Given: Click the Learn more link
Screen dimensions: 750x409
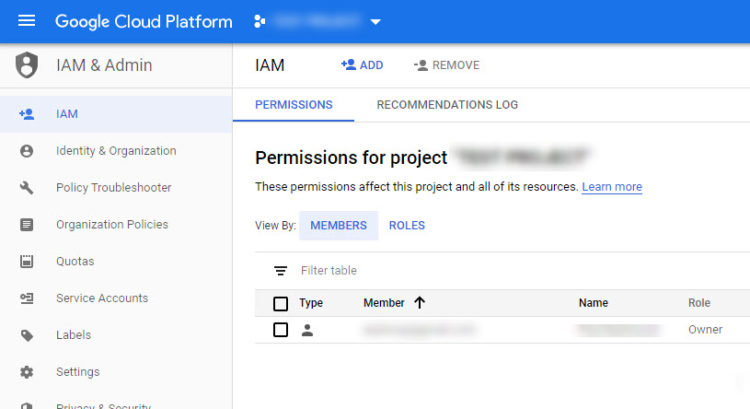Looking at the screenshot, I should pos(612,187).
